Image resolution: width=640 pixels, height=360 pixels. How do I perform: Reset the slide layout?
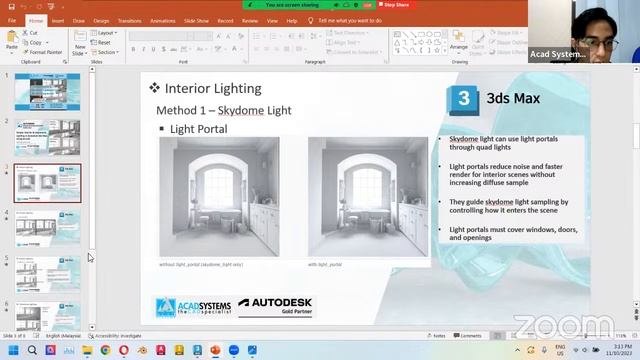tap(100, 42)
